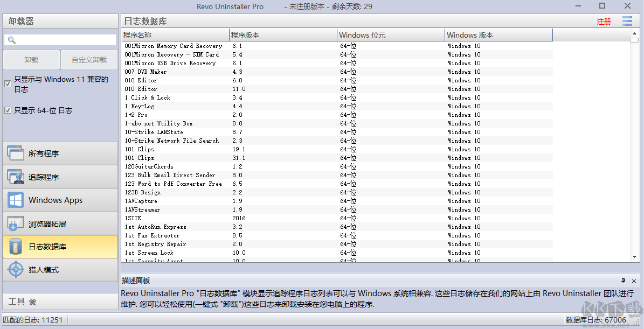This screenshot has width=644, height=329.
Task: Click the red 注册 register link
Action: click(x=604, y=22)
